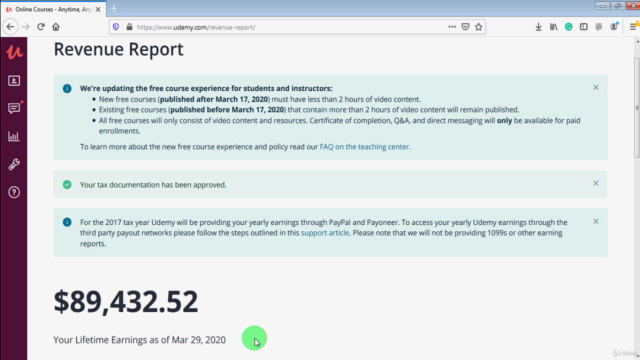Select the Online Courses browser tab
640x360 pixels.
[x=53, y=9]
